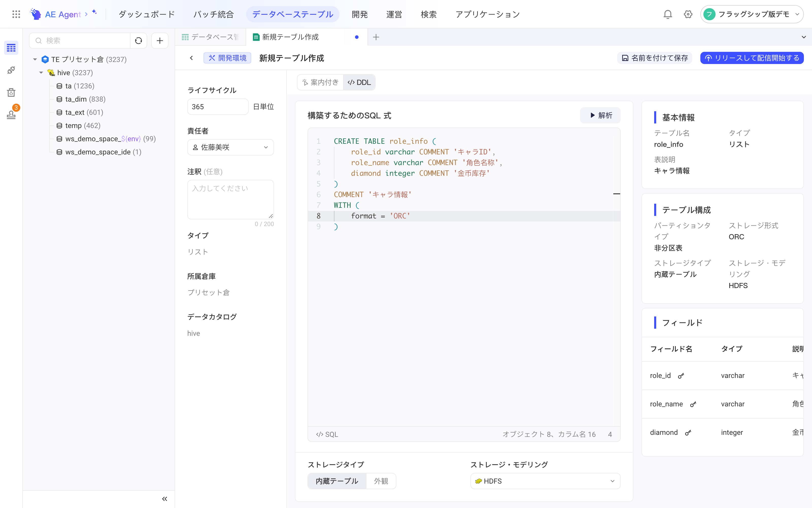Go back using the left chevron arrow
The width and height of the screenshot is (812, 508).
191,58
